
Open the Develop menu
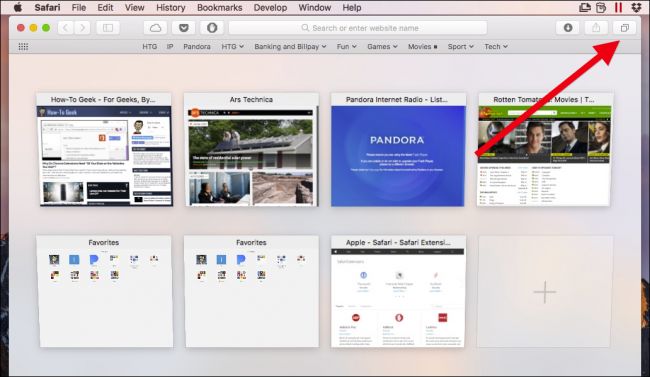270,7
